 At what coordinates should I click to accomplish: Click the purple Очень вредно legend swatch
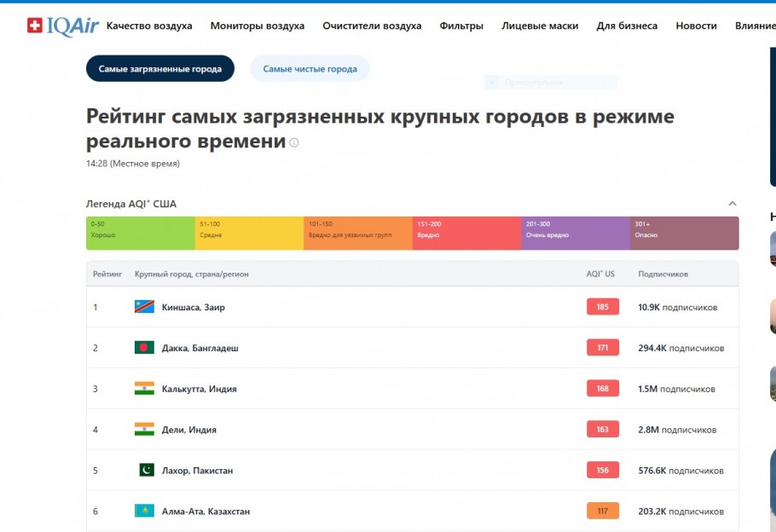pos(576,233)
